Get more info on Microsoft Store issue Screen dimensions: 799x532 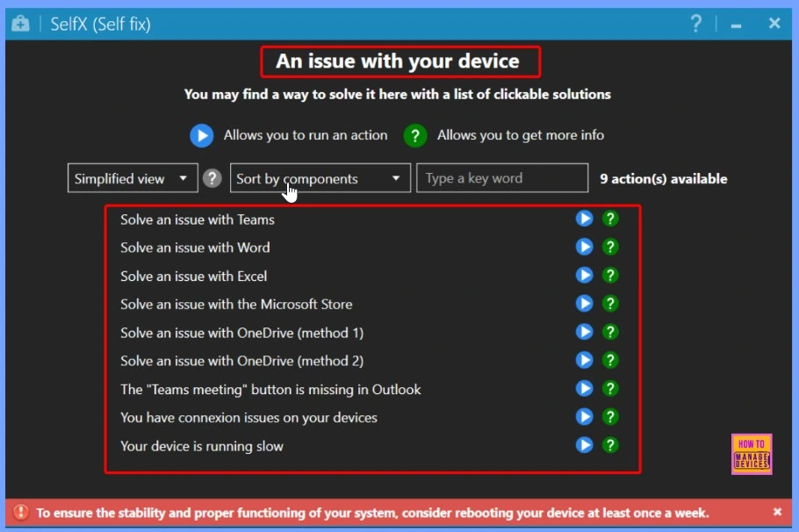(x=610, y=304)
